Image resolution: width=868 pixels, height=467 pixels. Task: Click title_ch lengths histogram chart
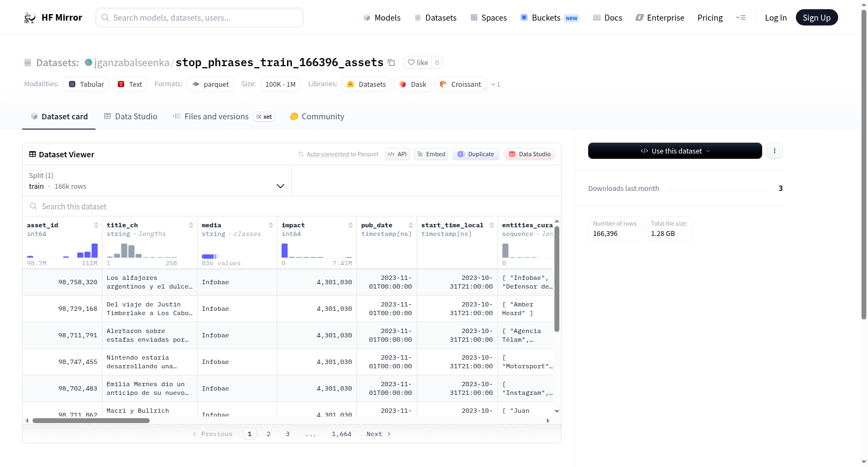click(142, 250)
